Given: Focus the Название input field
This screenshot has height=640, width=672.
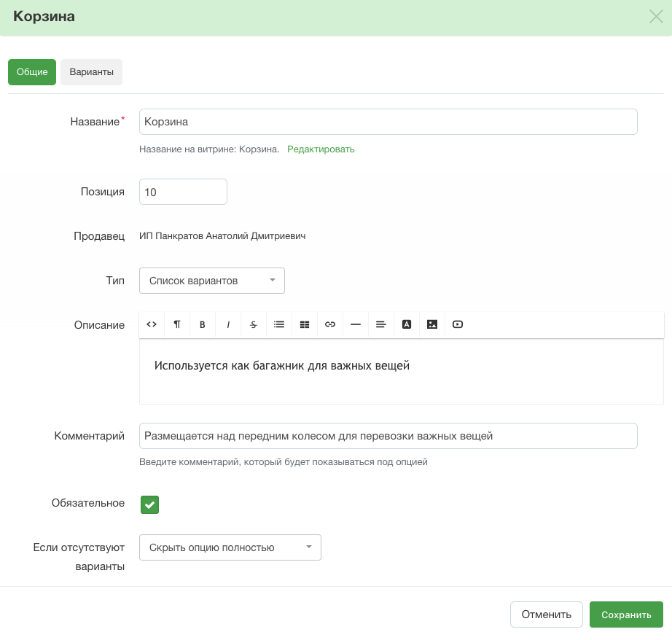Looking at the screenshot, I should [388, 122].
